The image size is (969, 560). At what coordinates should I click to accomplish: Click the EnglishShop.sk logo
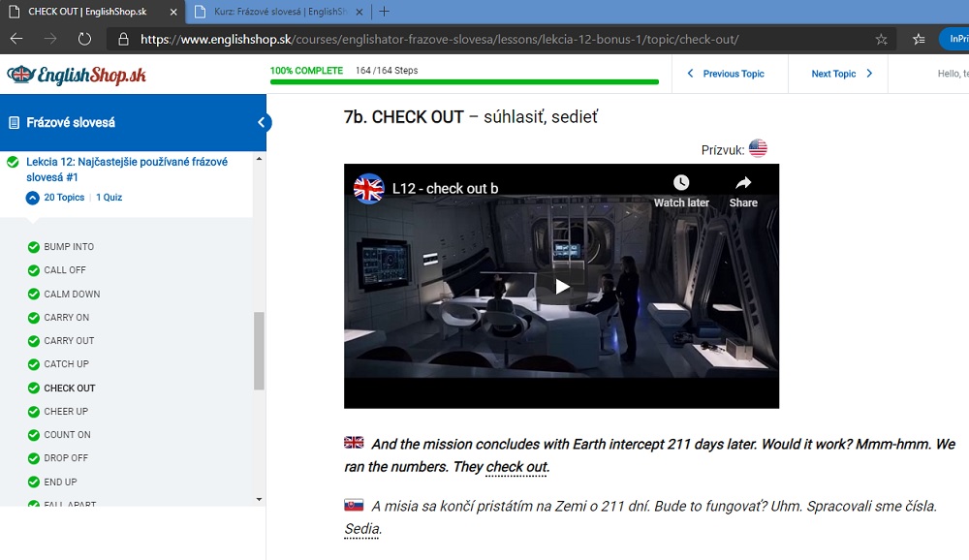(x=77, y=75)
